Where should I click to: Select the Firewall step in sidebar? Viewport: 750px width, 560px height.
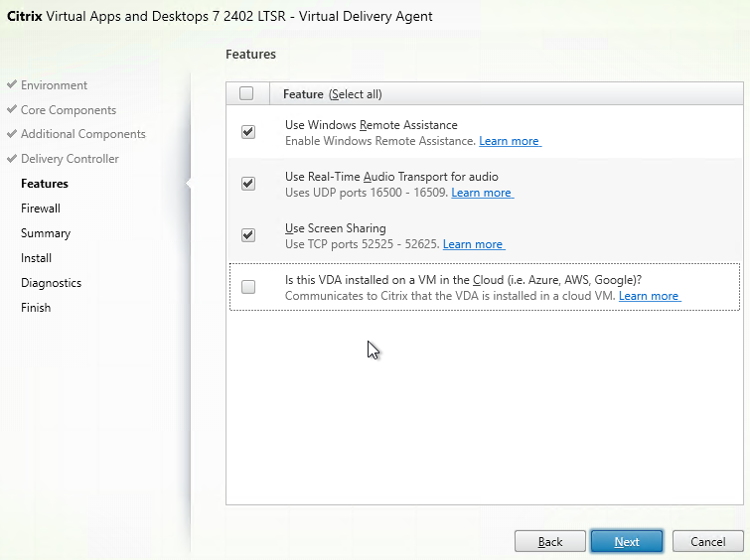41,209
